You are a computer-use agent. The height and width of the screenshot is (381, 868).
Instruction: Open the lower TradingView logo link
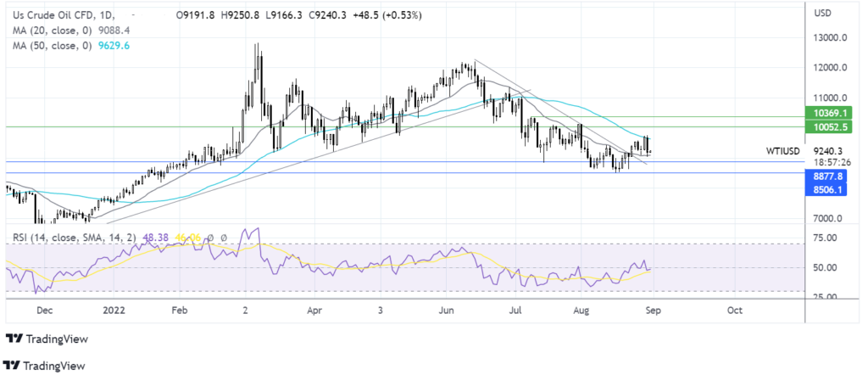point(44,366)
